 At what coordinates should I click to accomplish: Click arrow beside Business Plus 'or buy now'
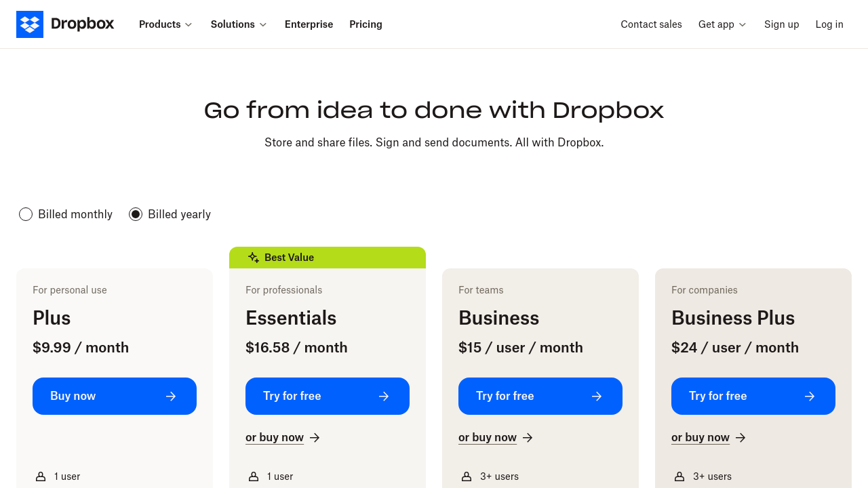coord(741,438)
